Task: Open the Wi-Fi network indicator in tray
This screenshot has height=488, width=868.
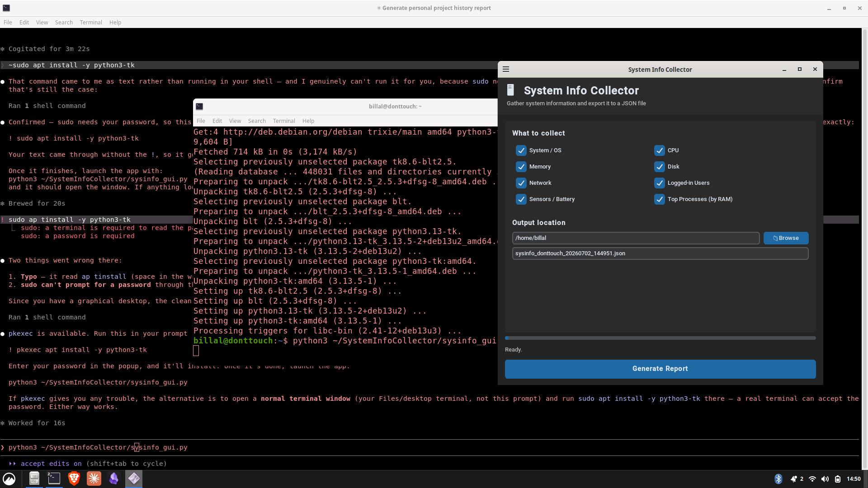Action: (x=812, y=479)
